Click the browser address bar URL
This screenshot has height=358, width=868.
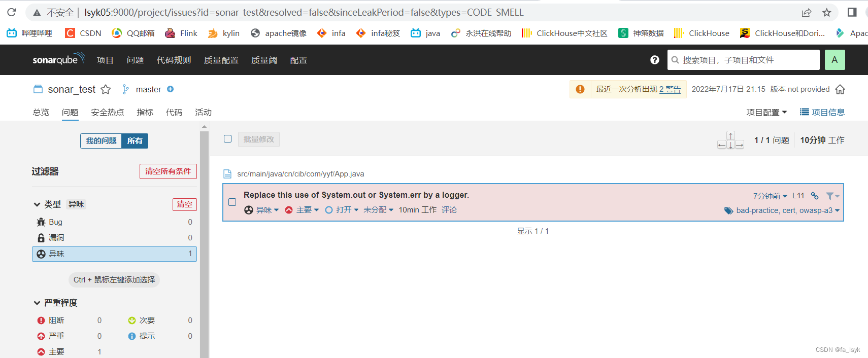tap(304, 12)
